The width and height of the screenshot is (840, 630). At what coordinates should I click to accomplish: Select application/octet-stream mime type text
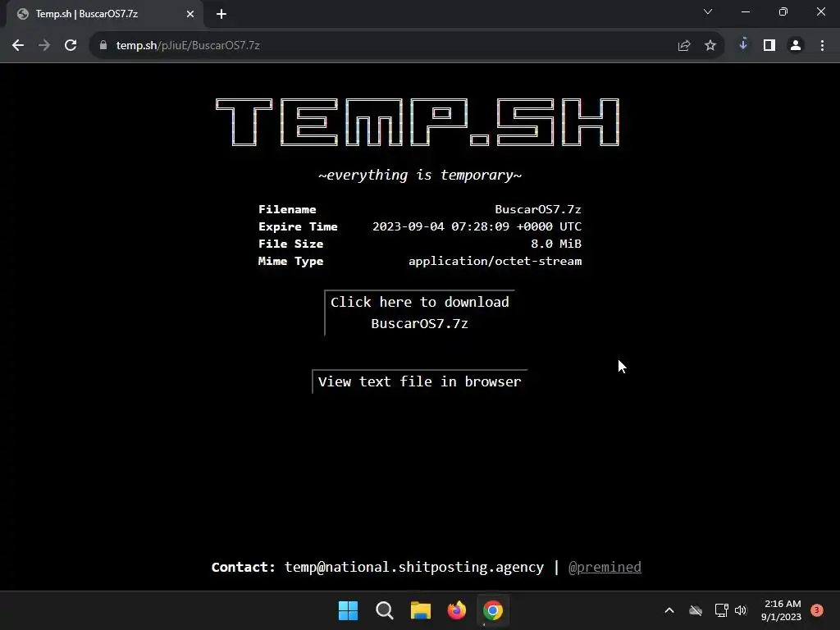pos(495,261)
